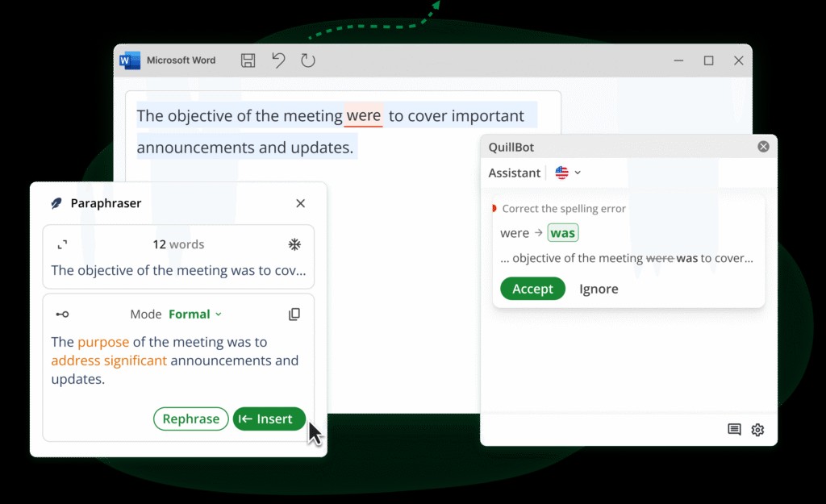Image resolution: width=826 pixels, height=504 pixels.
Task: Click the corrected sentence preview in QuillBot
Action: 627,258
